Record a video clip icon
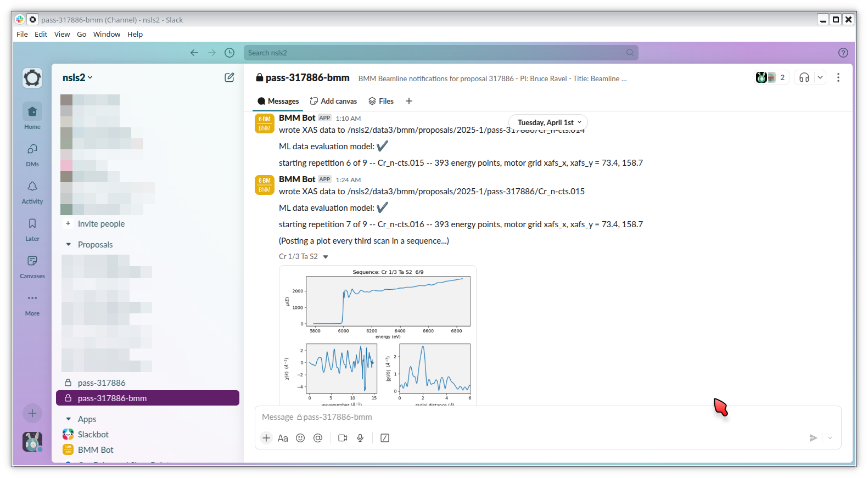 tap(343, 438)
